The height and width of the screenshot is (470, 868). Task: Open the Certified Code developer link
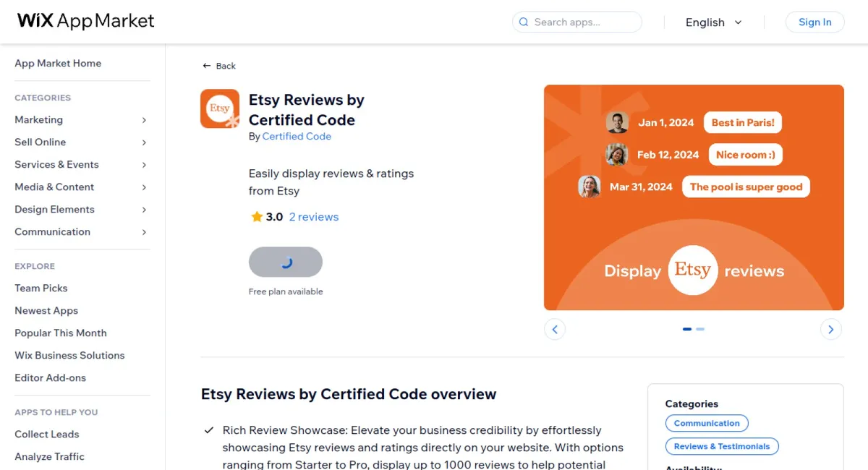297,136
